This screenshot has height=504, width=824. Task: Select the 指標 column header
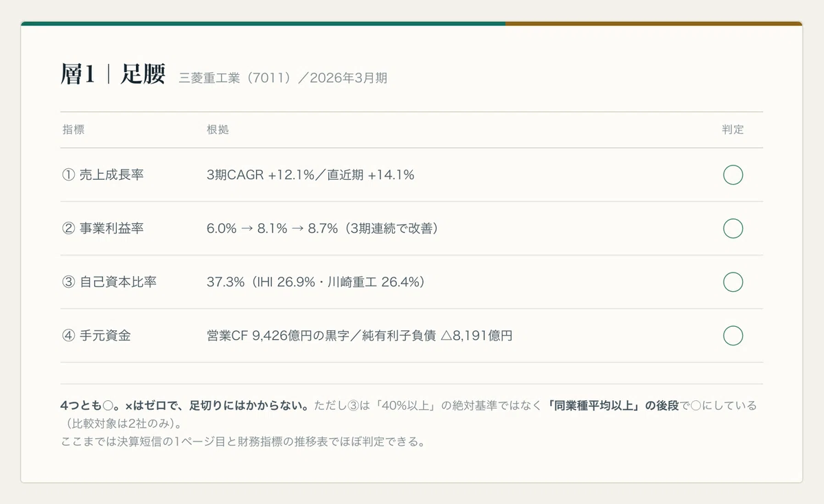tap(73, 130)
